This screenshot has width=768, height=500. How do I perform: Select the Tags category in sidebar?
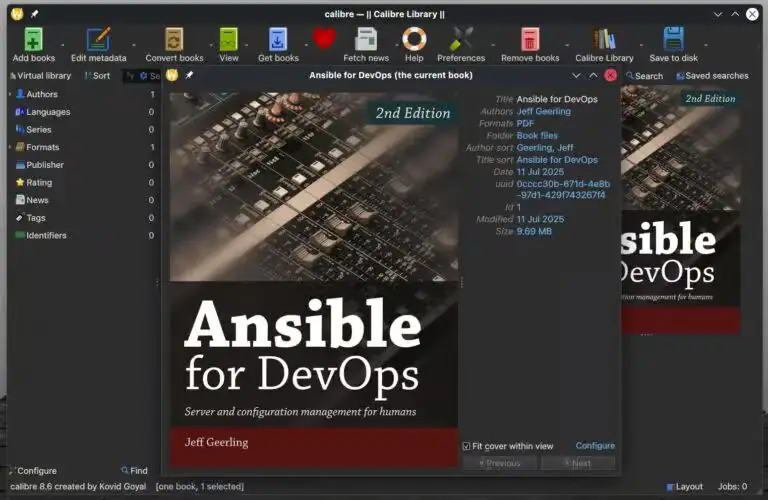pyautogui.click(x=35, y=218)
